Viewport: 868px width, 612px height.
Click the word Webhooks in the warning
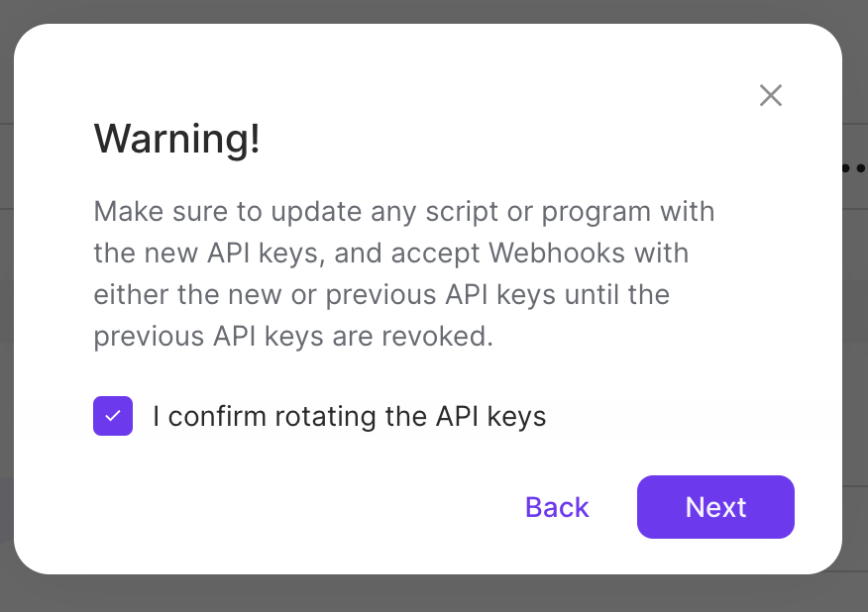pos(557,254)
